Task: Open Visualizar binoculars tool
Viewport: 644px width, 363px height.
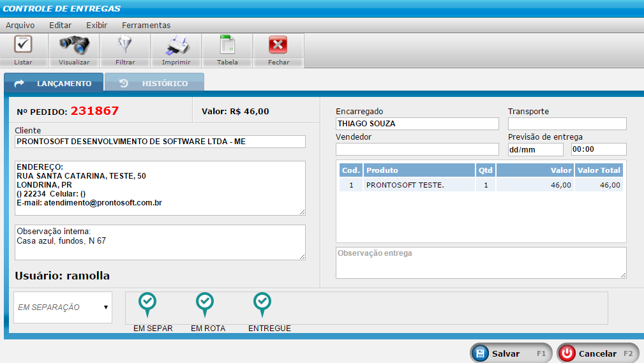Action: 74,45
